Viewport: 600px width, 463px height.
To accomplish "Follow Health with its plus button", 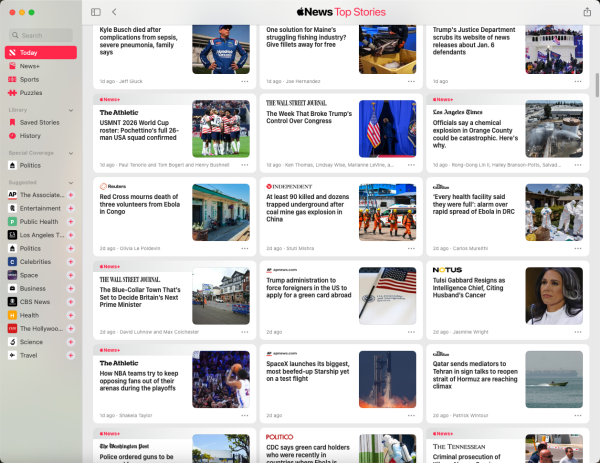I will pos(71,315).
